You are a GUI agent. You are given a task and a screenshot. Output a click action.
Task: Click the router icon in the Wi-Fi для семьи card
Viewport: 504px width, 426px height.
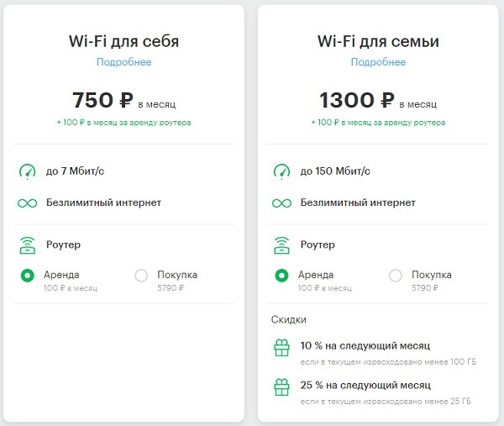(281, 245)
